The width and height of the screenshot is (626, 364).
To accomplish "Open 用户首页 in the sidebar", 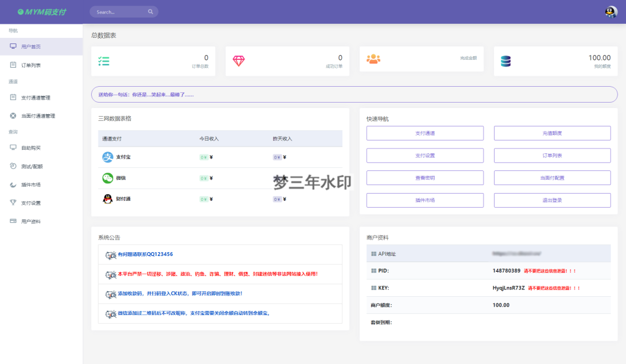I will (x=41, y=46).
